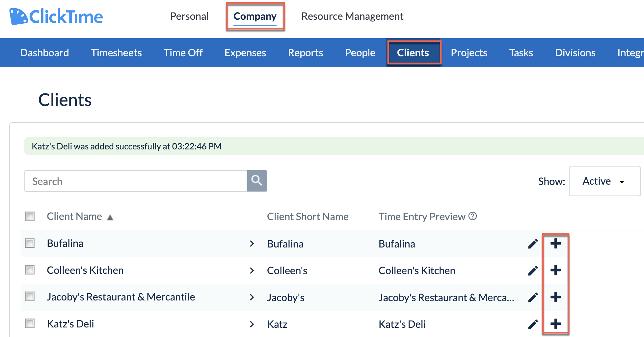Open Expenses section

point(245,53)
